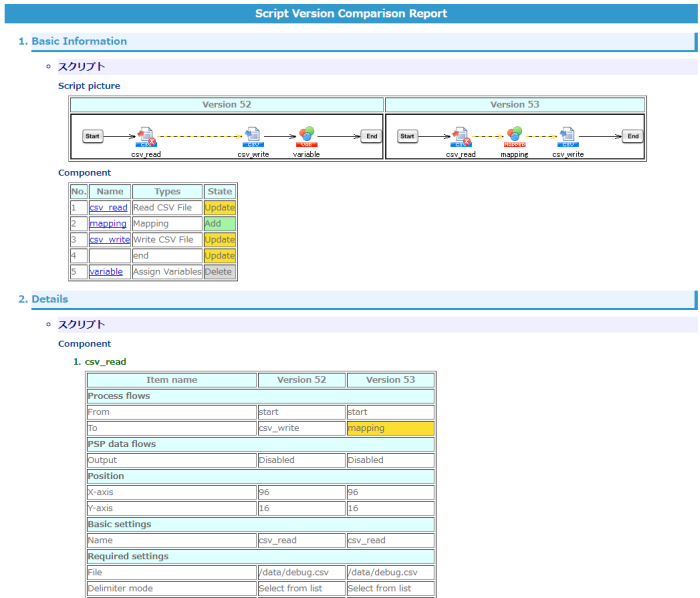Open the variable component link

[106, 272]
